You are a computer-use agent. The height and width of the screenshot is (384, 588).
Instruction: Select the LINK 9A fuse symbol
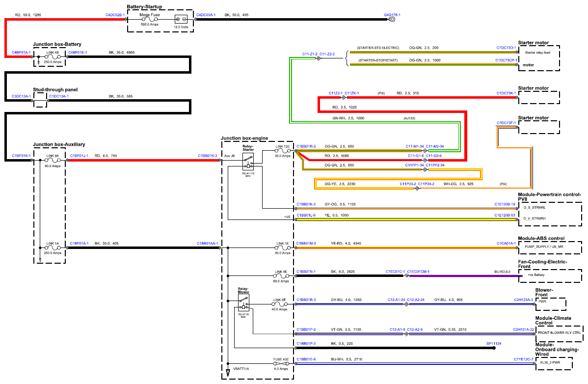coord(53,160)
